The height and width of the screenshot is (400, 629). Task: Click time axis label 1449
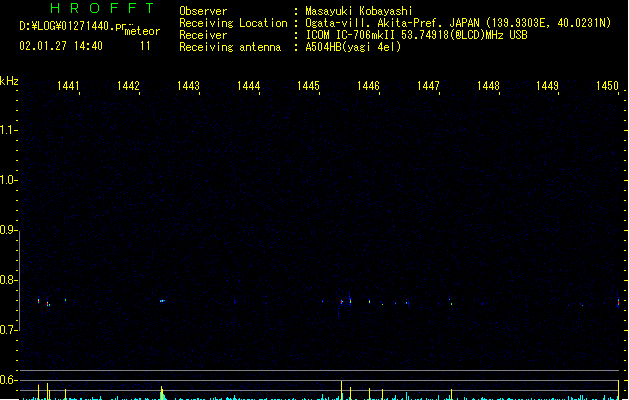[548, 86]
